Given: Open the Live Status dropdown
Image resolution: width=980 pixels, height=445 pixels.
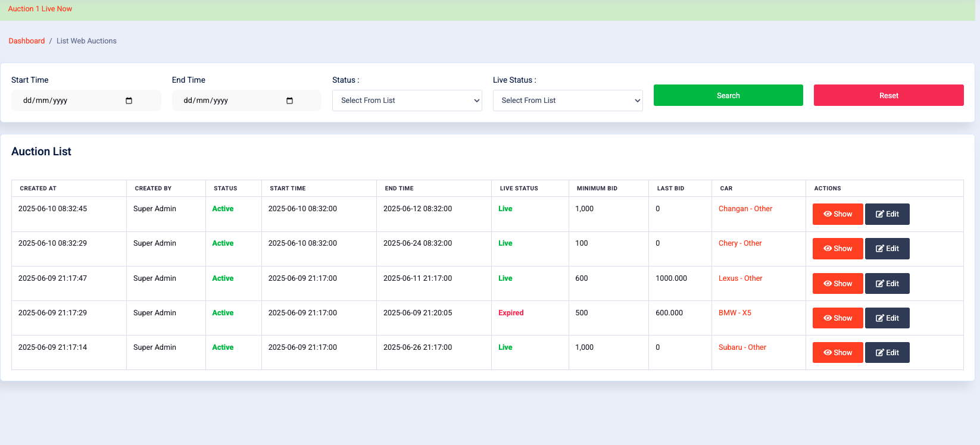Looking at the screenshot, I should [567, 101].
